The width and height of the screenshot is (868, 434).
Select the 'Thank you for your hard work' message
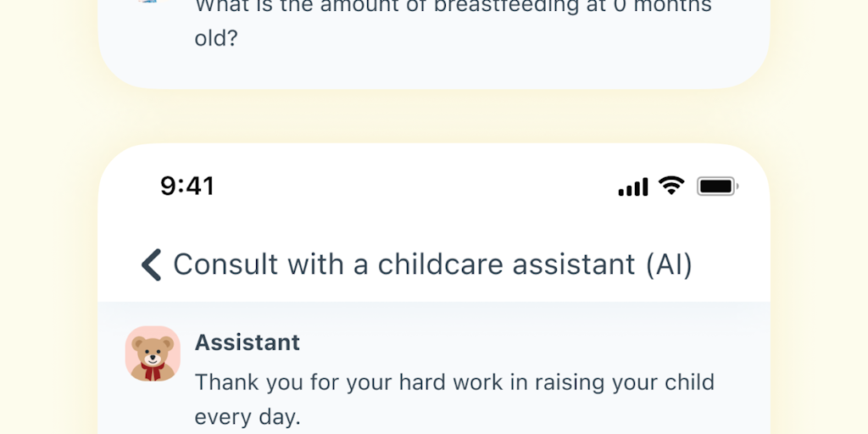(454, 381)
